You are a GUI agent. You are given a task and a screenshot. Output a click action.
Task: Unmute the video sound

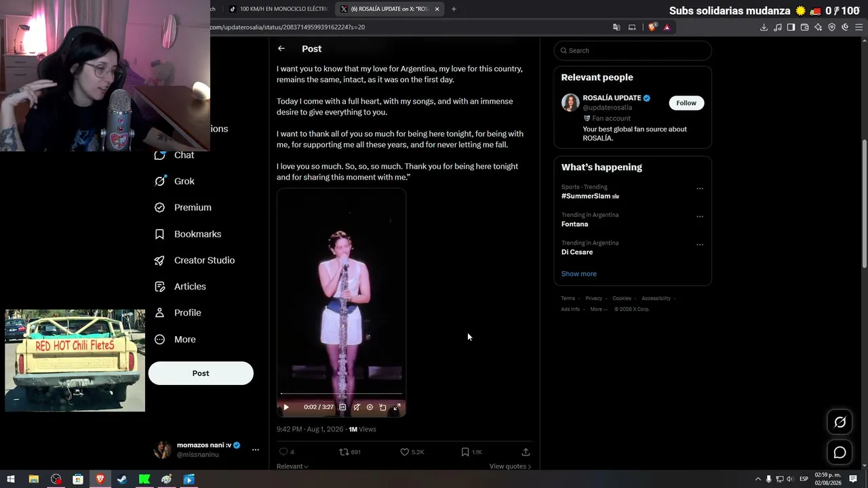(357, 407)
